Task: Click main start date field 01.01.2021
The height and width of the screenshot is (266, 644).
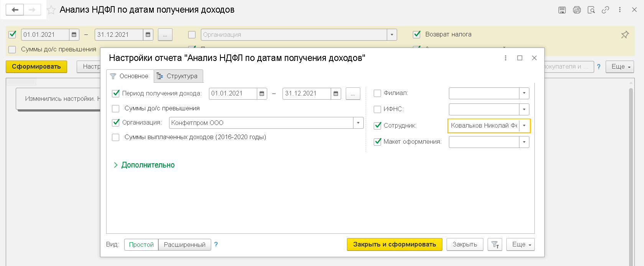Action: pyautogui.click(x=45, y=34)
